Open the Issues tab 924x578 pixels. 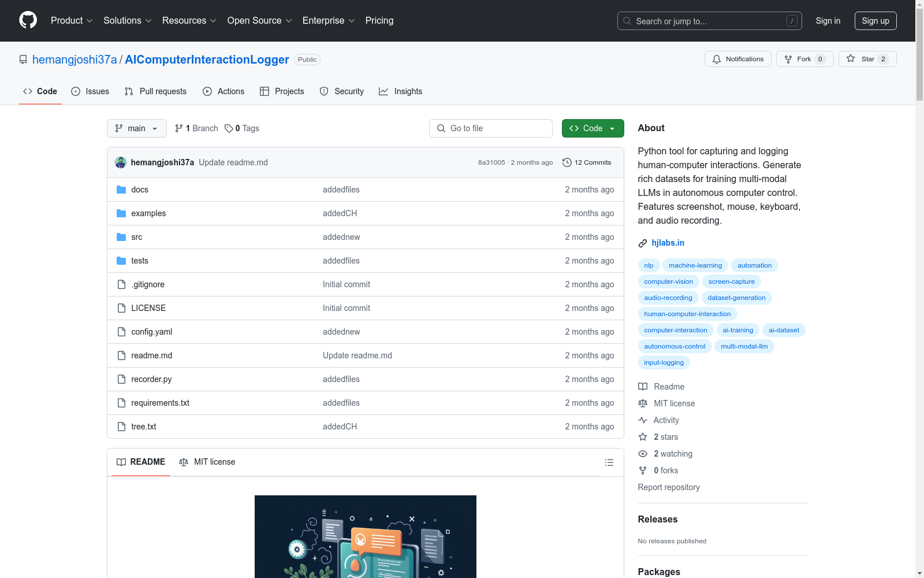[x=90, y=91]
